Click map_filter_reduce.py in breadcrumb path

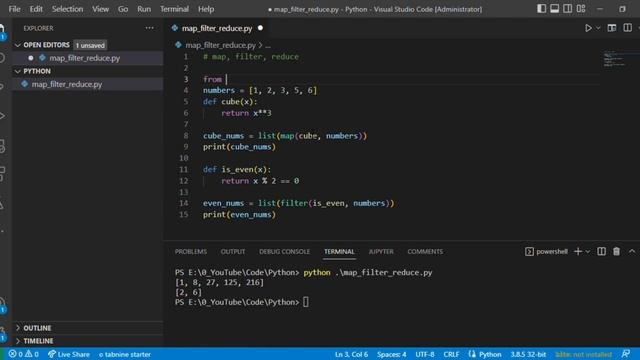220,45
